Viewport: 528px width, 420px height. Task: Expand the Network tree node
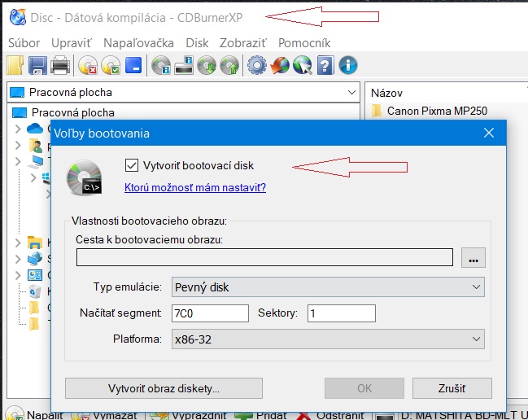[x=18, y=259]
